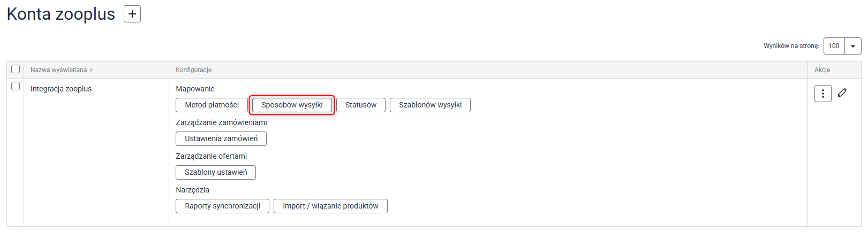This screenshot has width=868, height=232.
Task: Click the 100 results per page field
Action: pos(834,46)
